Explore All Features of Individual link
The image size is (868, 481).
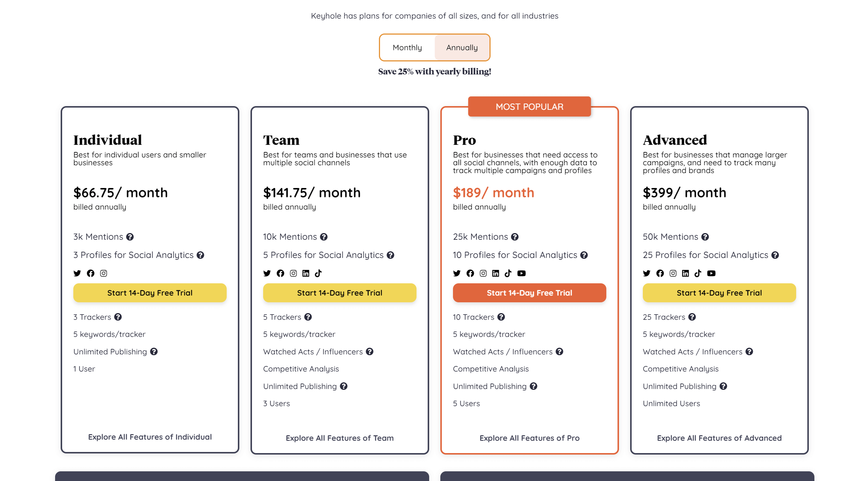pyautogui.click(x=150, y=437)
